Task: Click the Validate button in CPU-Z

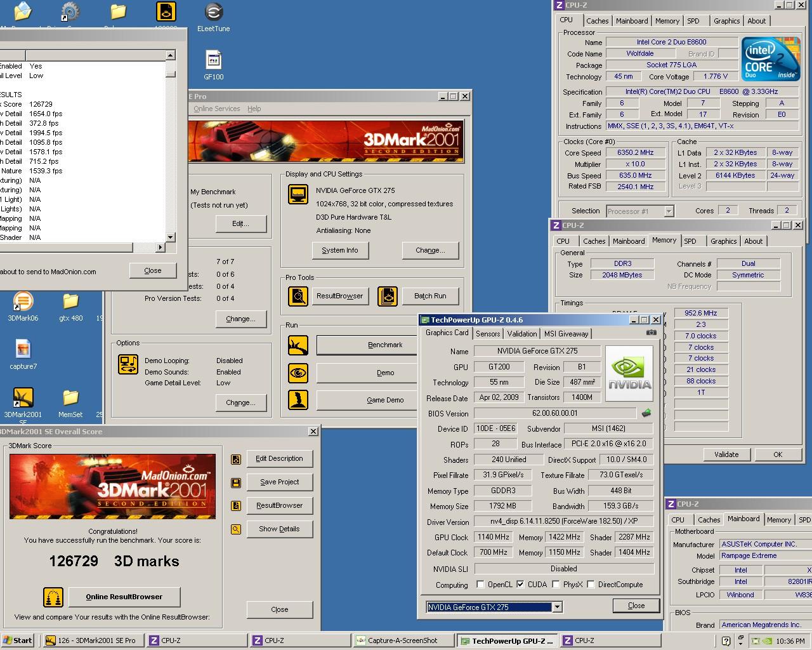Action: tap(726, 454)
